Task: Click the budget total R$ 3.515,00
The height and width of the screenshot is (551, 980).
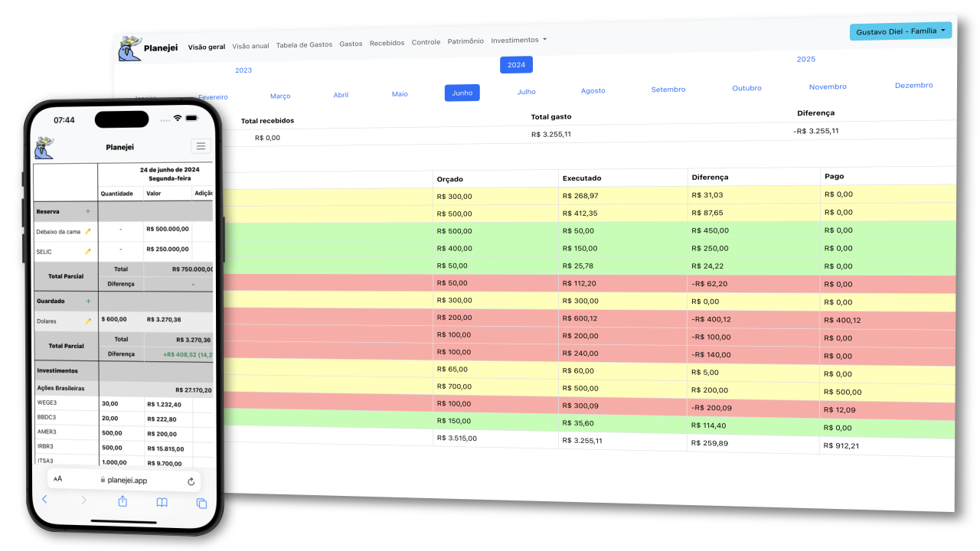Action: (x=456, y=438)
